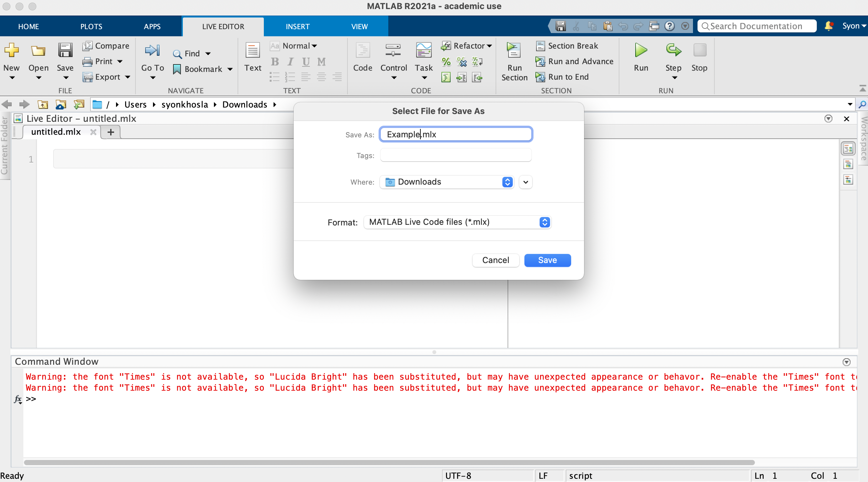868x482 pixels.
Task: Align text left
Action: click(x=306, y=77)
